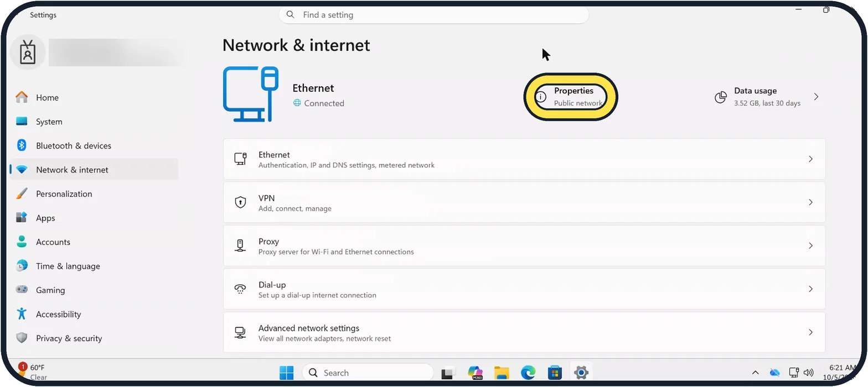The image size is (868, 387).
Task: Expand the Ethernet row chevron
Action: point(810,159)
